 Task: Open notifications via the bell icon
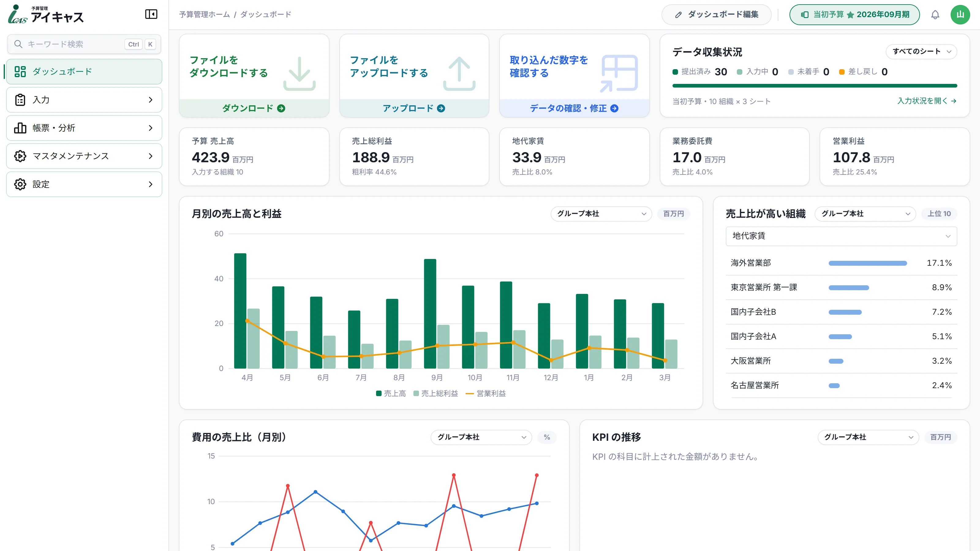coord(935,15)
